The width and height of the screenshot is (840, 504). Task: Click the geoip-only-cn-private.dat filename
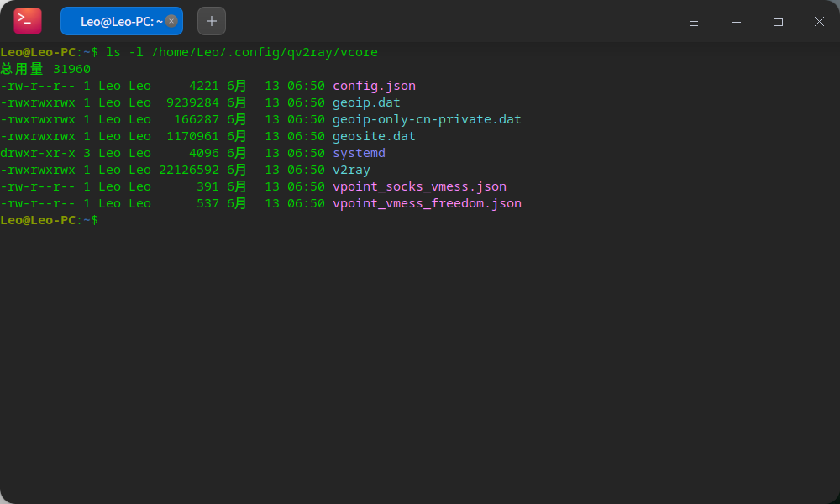click(427, 119)
